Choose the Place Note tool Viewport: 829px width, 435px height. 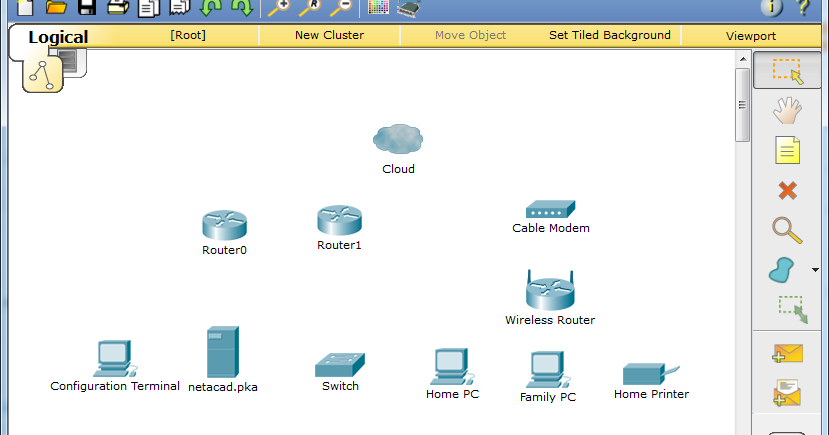(787, 150)
